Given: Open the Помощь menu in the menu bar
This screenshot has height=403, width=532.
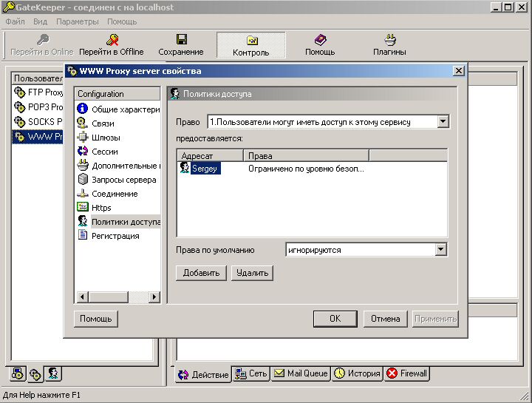Looking at the screenshot, I should coord(122,21).
